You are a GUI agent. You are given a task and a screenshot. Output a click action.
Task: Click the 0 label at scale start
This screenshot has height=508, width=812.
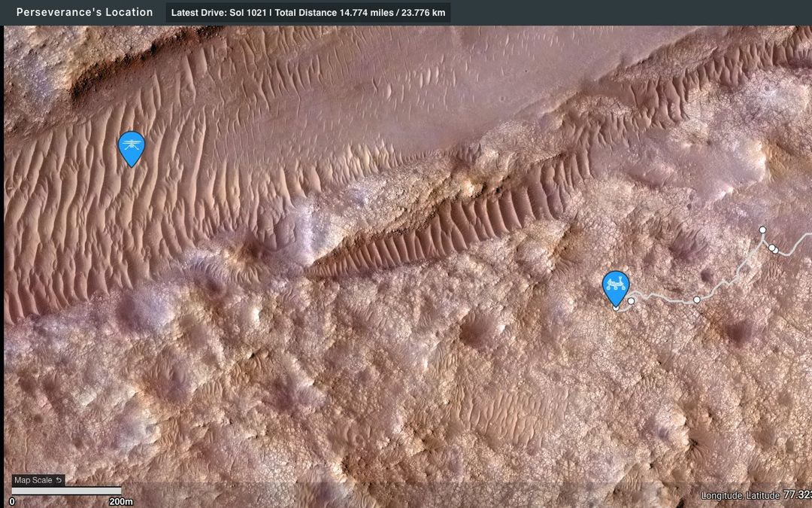coord(12,501)
